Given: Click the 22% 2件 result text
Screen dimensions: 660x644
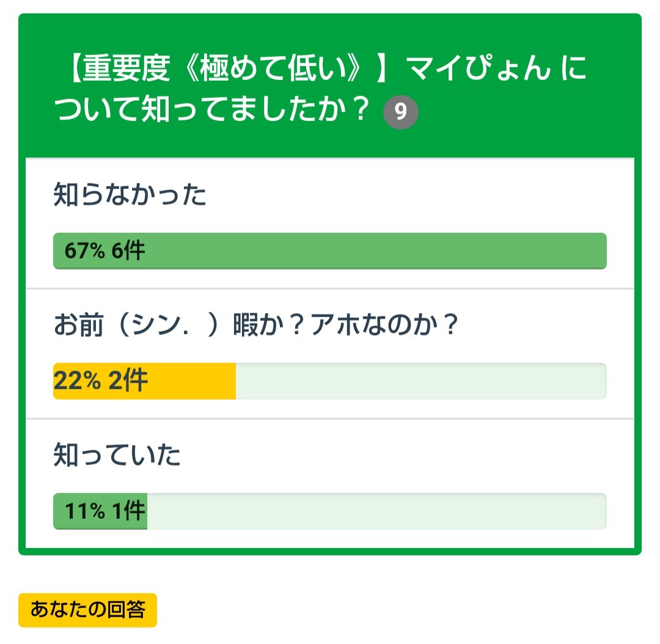Looking at the screenshot, I should coord(101,381).
